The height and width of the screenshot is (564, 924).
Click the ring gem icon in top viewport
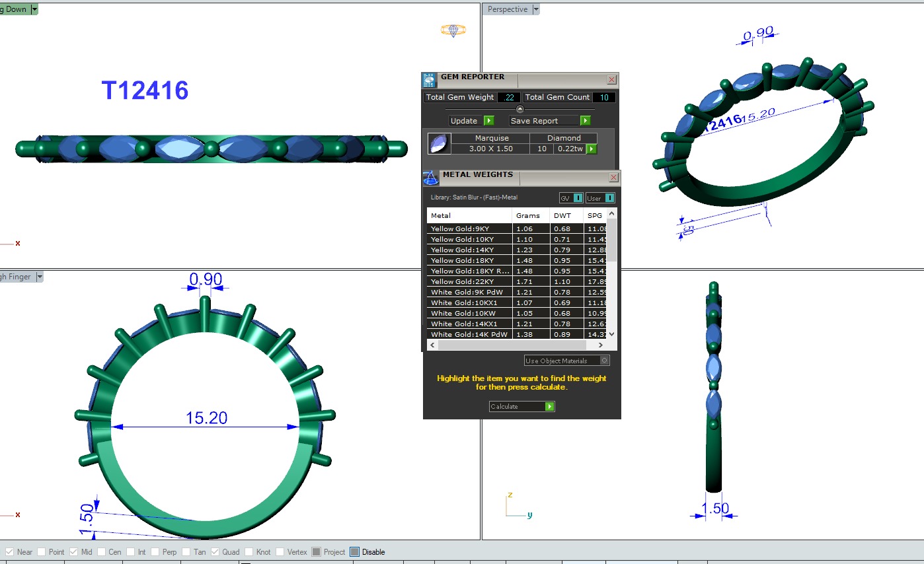[453, 30]
